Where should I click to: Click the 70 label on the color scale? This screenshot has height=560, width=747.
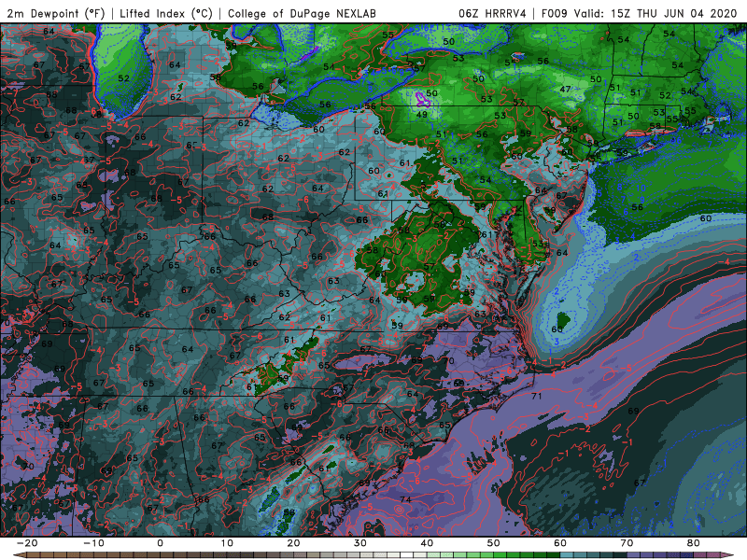click(x=627, y=543)
